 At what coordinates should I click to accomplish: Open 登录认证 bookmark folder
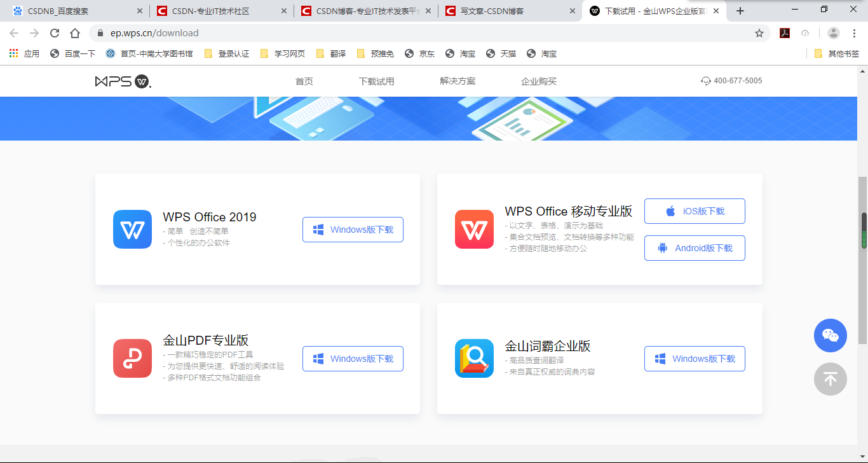pyautogui.click(x=227, y=53)
